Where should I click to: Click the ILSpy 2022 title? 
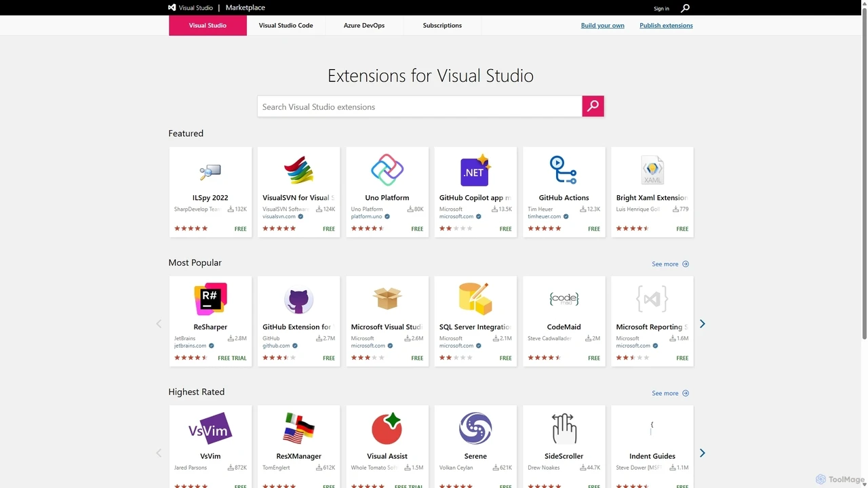(x=210, y=198)
